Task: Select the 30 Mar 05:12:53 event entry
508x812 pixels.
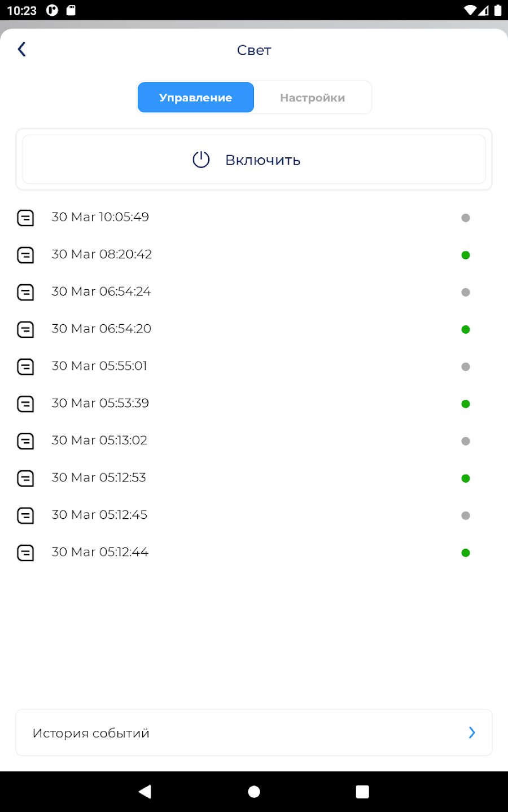Action: click(x=254, y=478)
